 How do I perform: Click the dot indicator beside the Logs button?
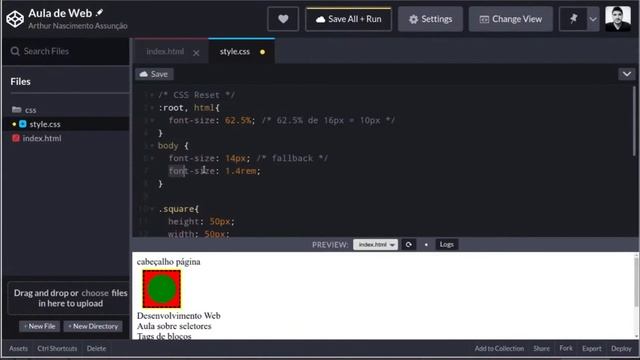pyautogui.click(x=426, y=244)
